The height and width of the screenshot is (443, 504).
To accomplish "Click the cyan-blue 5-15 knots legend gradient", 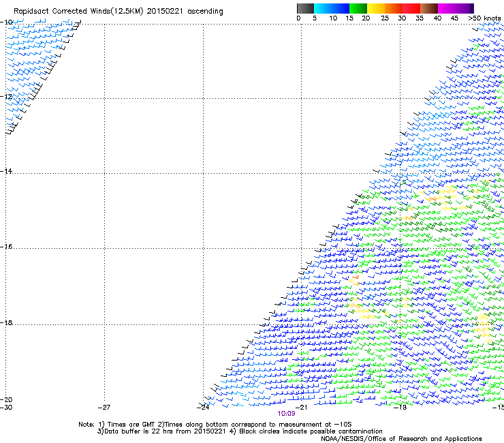I will [x=332, y=8].
